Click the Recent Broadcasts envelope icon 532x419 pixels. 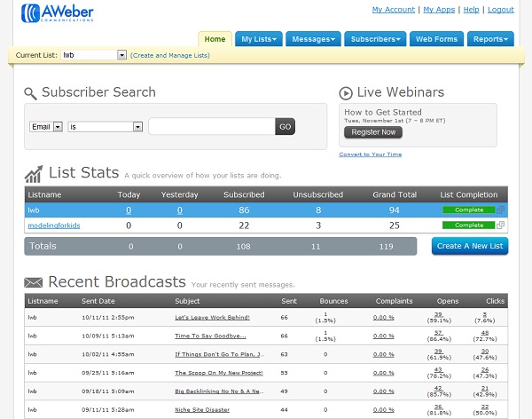tap(34, 282)
